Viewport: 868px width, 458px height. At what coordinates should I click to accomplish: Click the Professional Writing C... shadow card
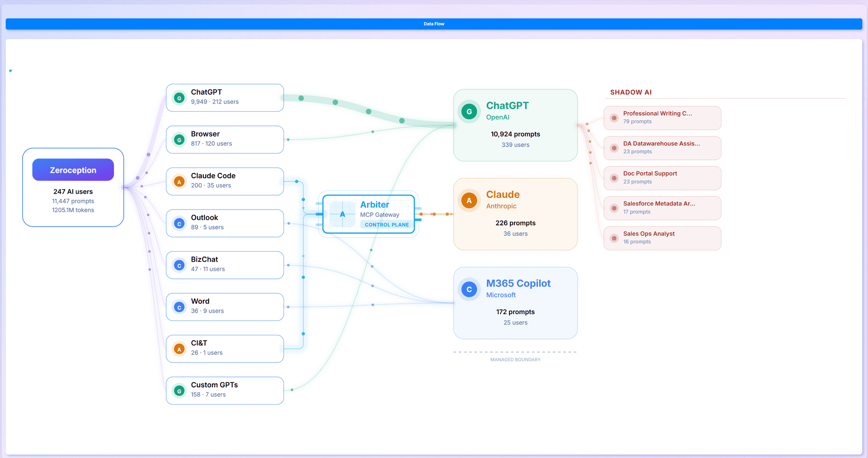(x=662, y=118)
